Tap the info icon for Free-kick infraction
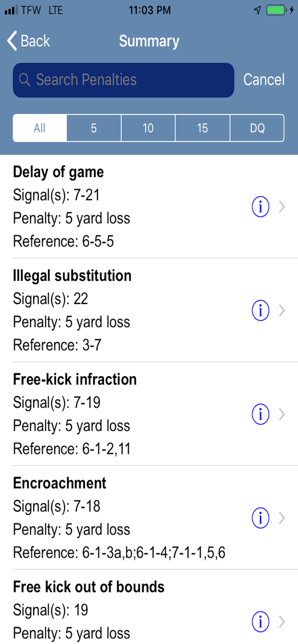 (260, 414)
